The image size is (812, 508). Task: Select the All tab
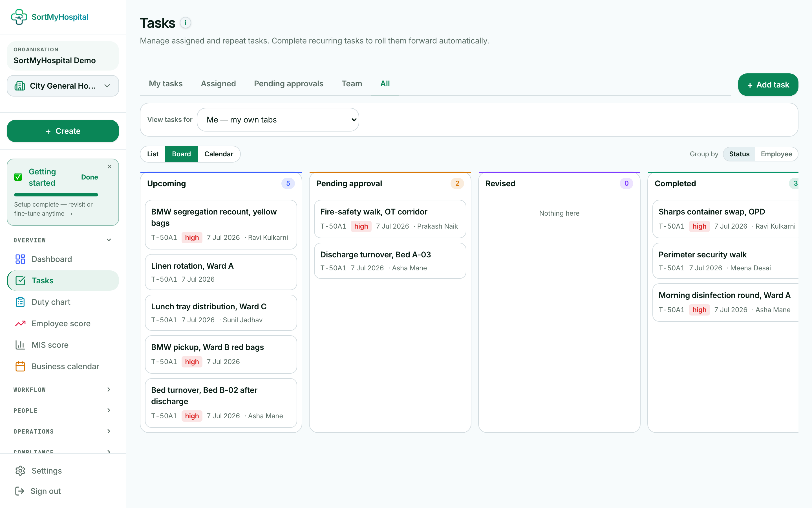pyautogui.click(x=385, y=84)
